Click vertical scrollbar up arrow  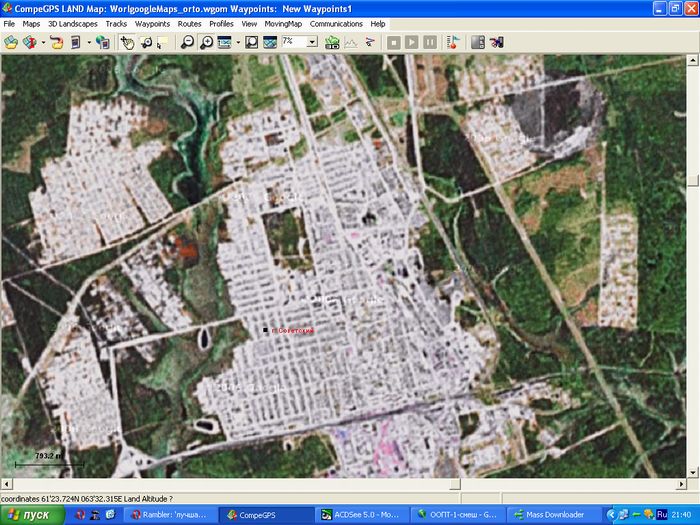coord(693,60)
